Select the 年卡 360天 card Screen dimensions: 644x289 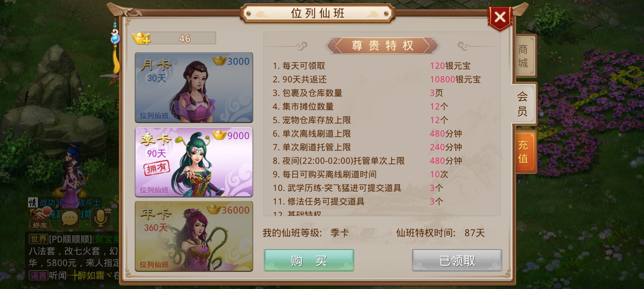pyautogui.click(x=194, y=236)
